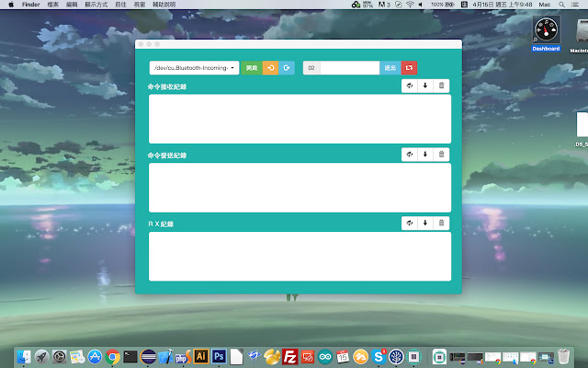Open Eclipse from the Dock
Viewport: 588px width, 368px height.
(x=148, y=356)
